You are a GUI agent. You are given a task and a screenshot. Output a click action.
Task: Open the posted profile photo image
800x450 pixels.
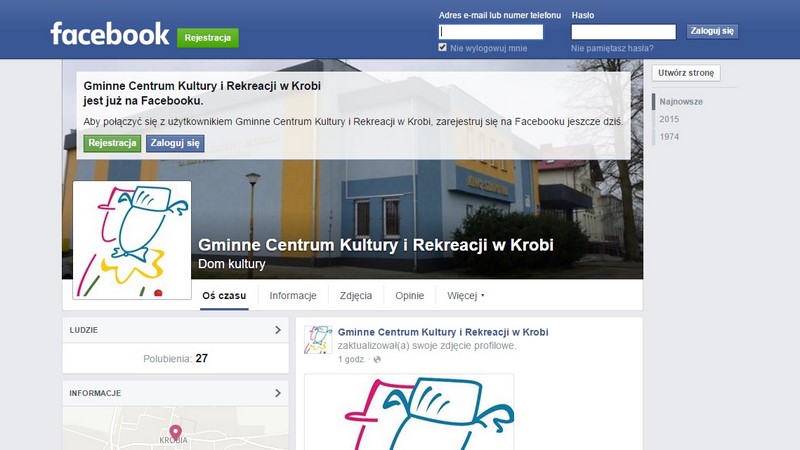pyautogui.click(x=409, y=412)
